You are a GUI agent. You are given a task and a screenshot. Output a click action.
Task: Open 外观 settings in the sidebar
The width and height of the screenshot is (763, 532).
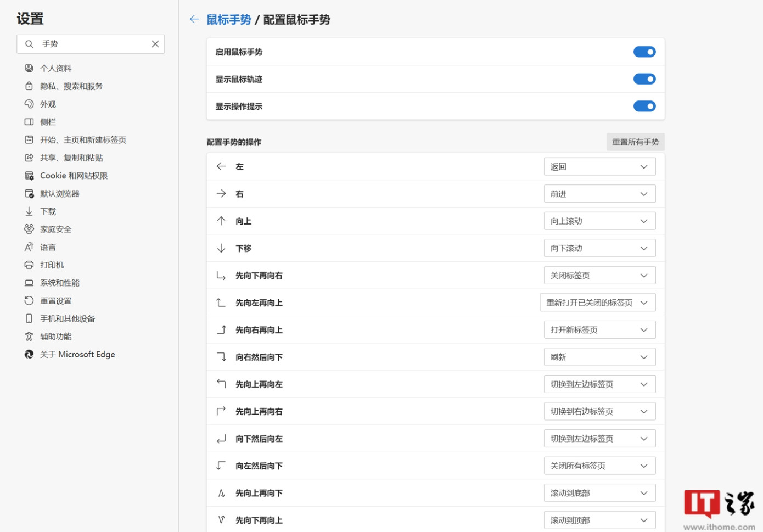[48, 104]
